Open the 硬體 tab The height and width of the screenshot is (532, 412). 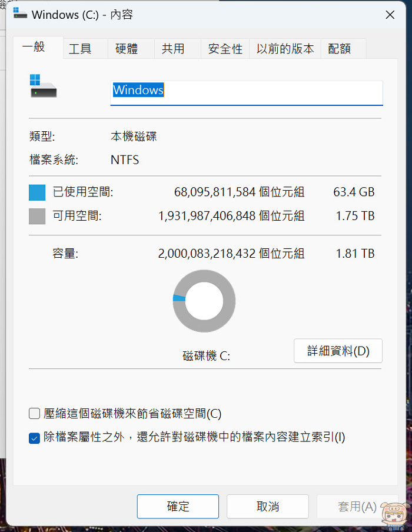click(131, 49)
